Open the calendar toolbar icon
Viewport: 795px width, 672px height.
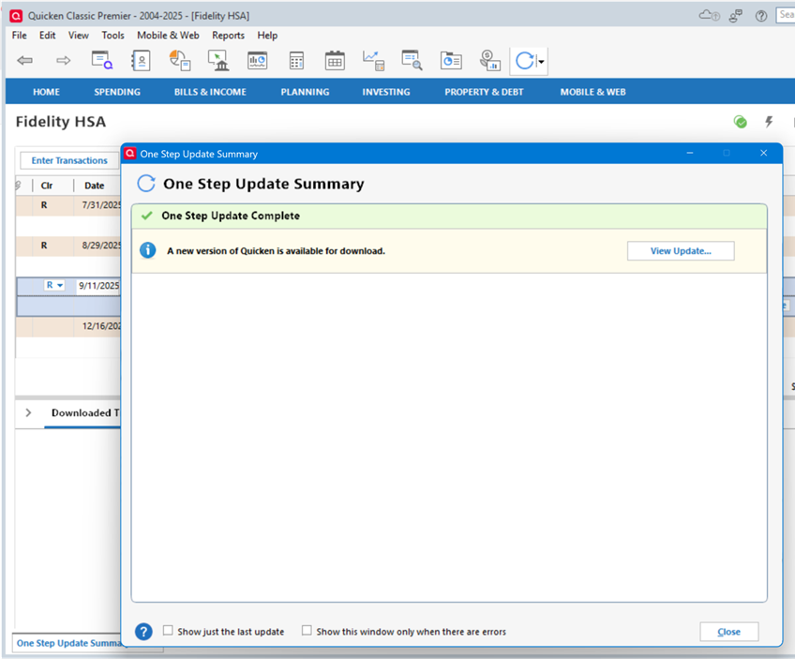tap(335, 61)
